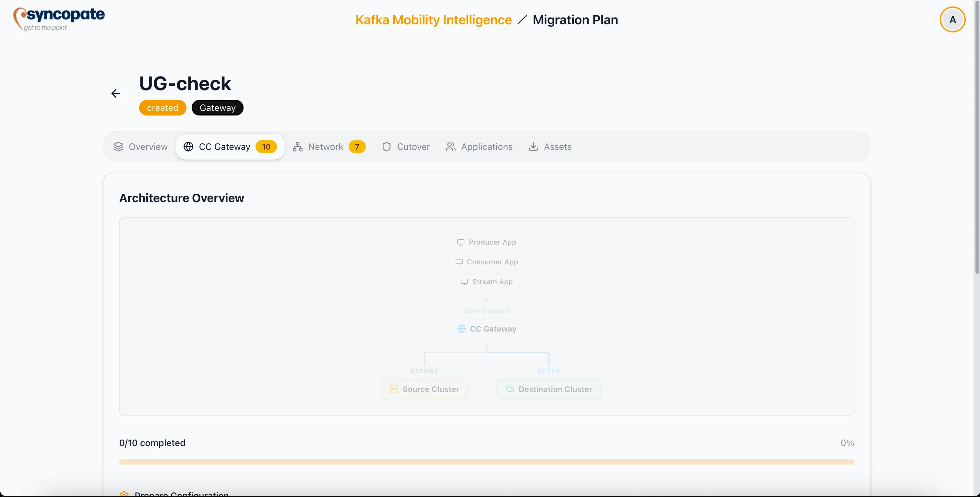980x497 pixels.
Task: Click the page vertical scrollbar
Action: click(976, 137)
